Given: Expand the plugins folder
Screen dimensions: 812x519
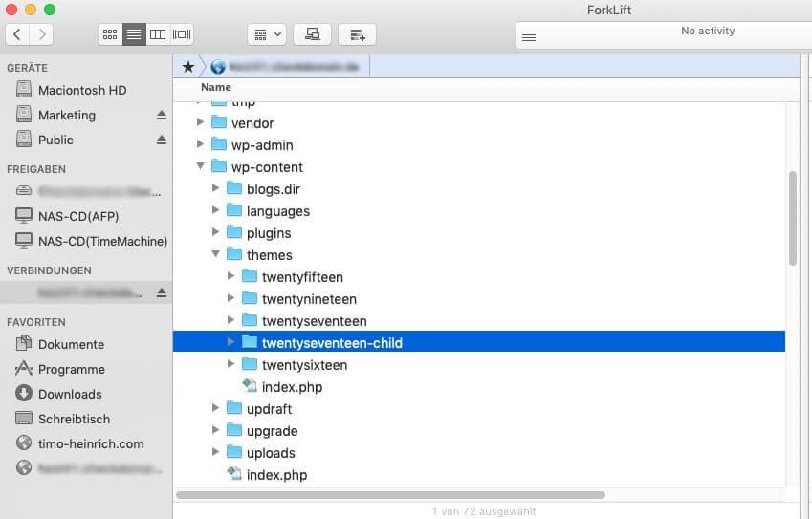Looking at the screenshot, I should [216, 233].
